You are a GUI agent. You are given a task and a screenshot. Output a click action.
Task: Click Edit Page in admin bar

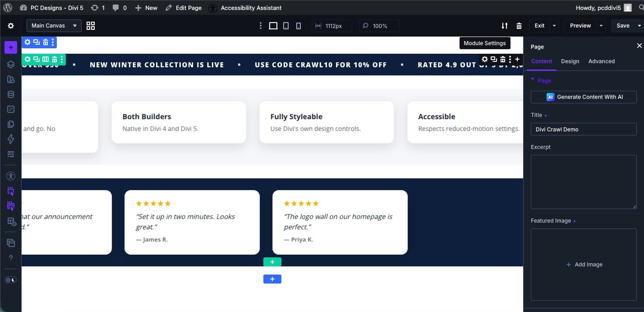point(183,8)
